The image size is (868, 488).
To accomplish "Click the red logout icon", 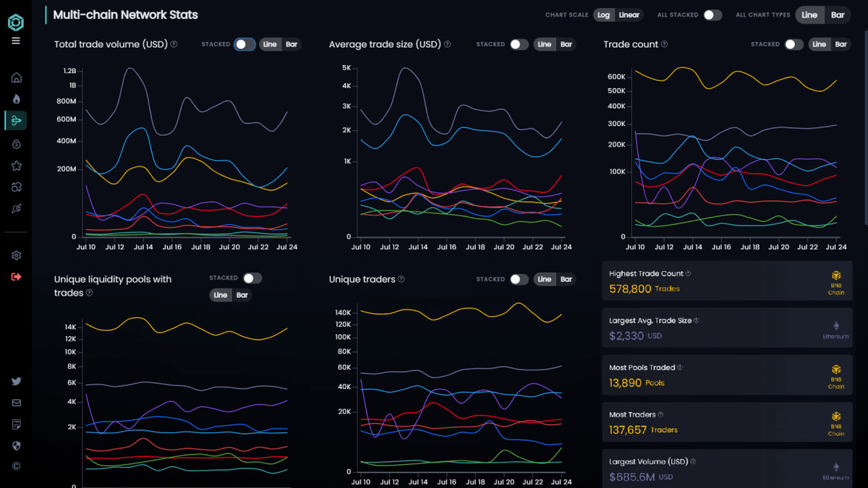I will click(16, 277).
